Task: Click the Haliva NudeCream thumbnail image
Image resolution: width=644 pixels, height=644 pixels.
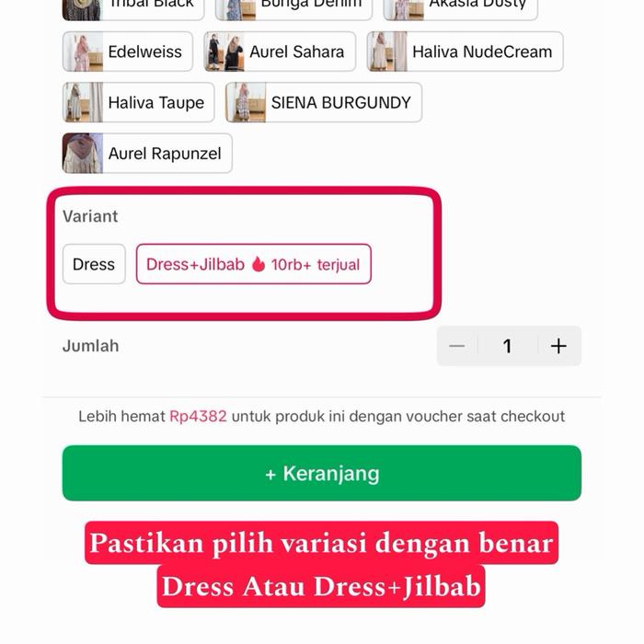Action: tap(387, 52)
